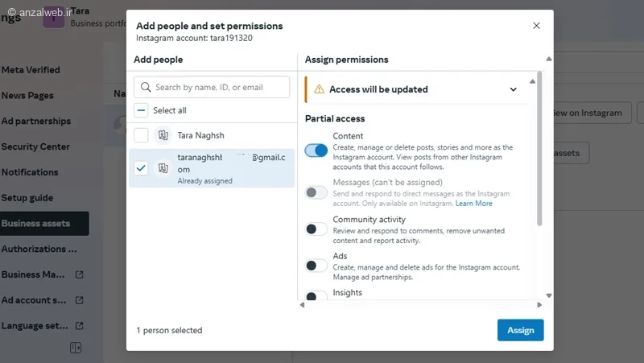Click the magnifier icon in the search box
The width and height of the screenshot is (644, 363).
click(x=146, y=87)
